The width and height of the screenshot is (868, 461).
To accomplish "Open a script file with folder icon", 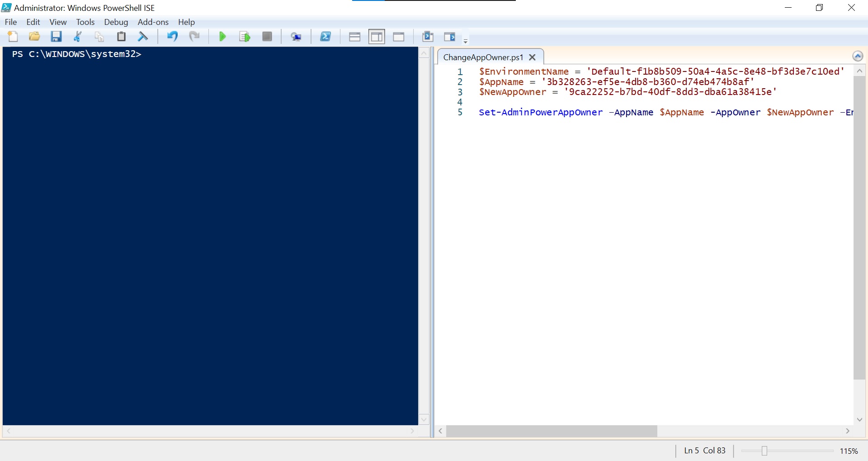I will coord(34,37).
